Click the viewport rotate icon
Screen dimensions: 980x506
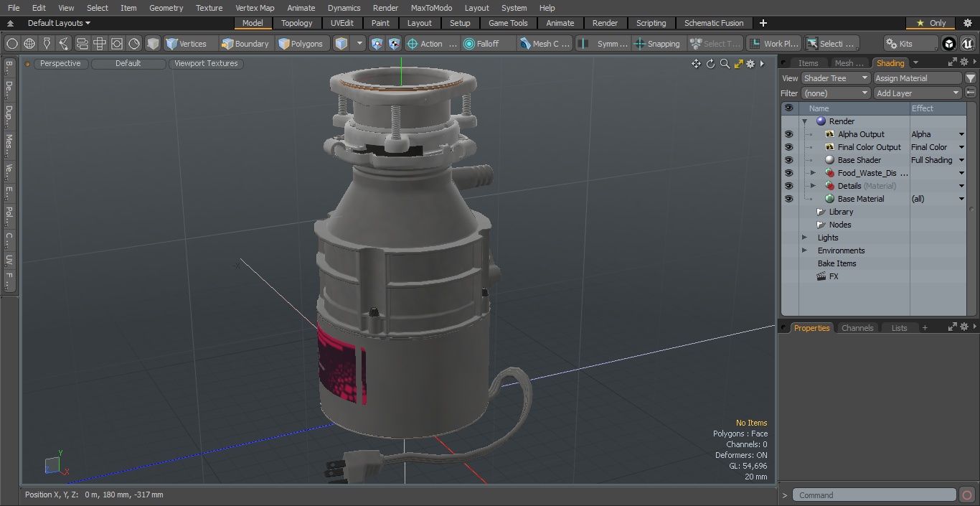pos(710,64)
